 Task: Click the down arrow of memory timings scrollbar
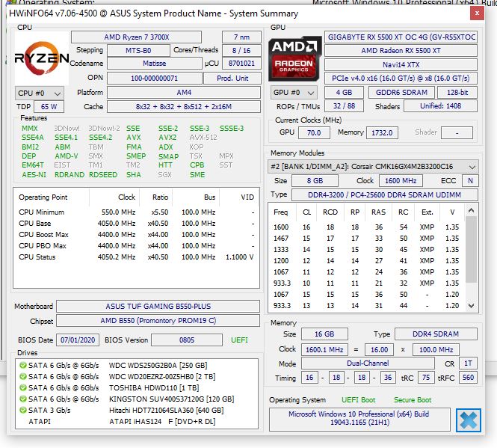[x=472, y=306]
